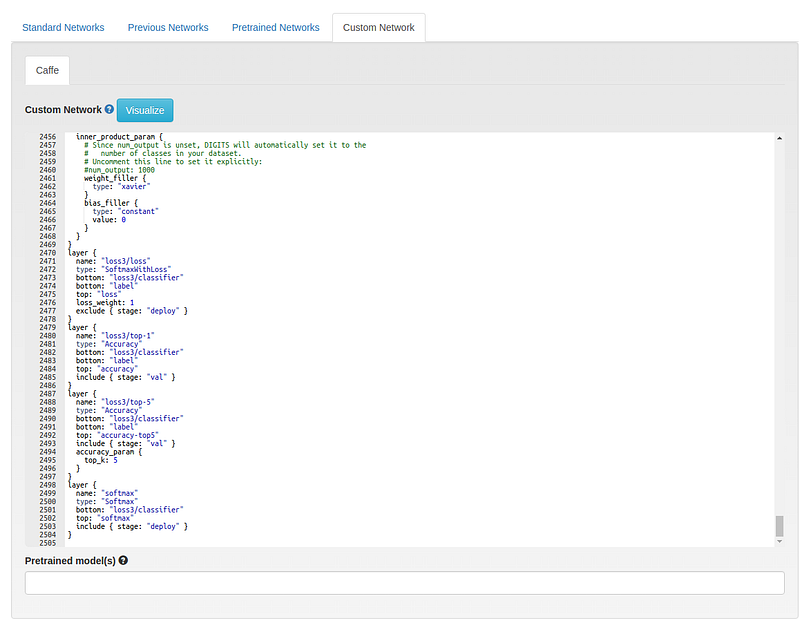This screenshot has width=800, height=629.
Task: Choose the Caffe framework tab
Action: pyautogui.click(x=47, y=70)
